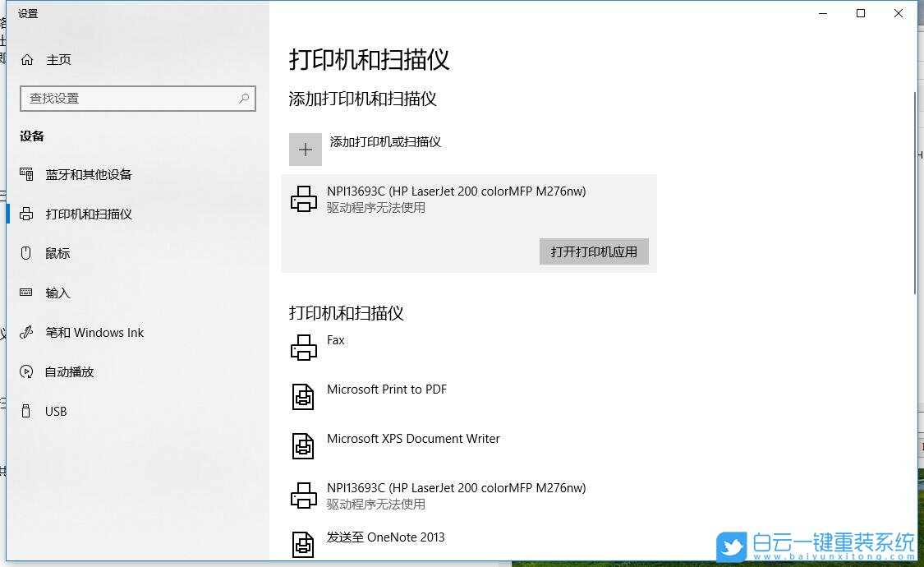
Task: Select the 发送至 OneNote 2013 printer icon
Action: tap(305, 544)
